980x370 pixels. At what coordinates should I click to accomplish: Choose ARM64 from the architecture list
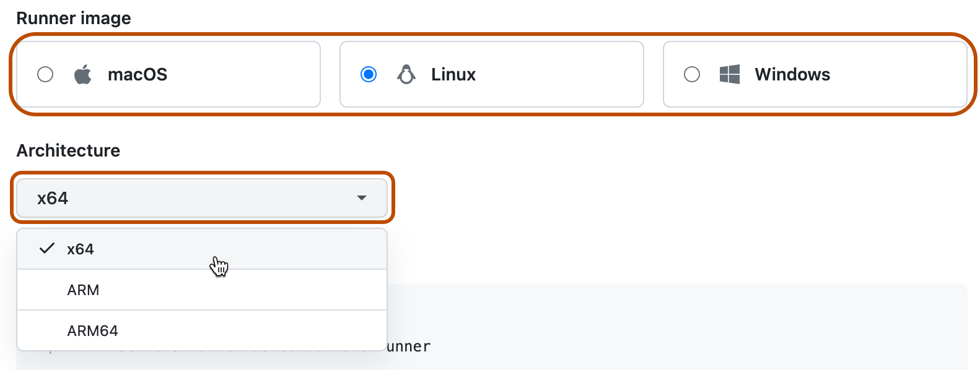point(92,330)
